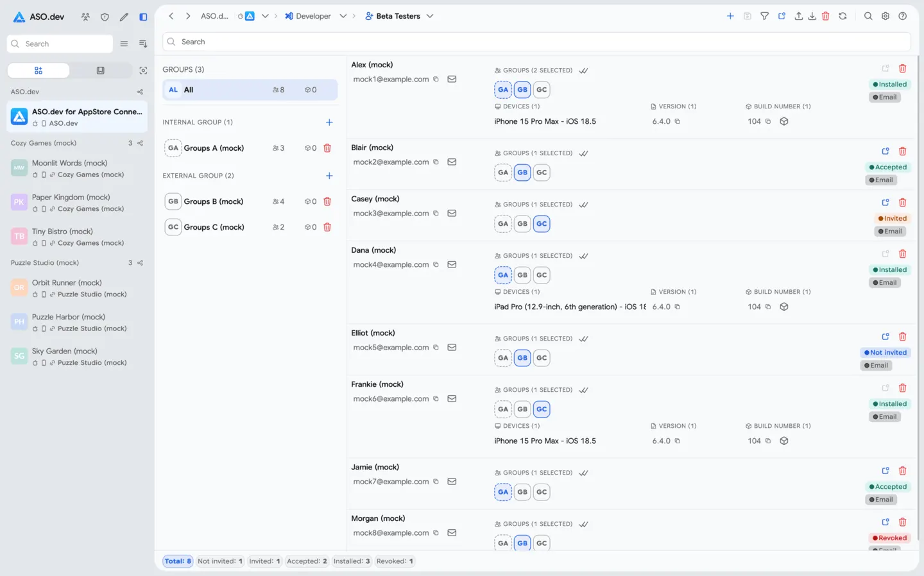Select the All groups row
The image size is (924, 576).
pyautogui.click(x=250, y=90)
